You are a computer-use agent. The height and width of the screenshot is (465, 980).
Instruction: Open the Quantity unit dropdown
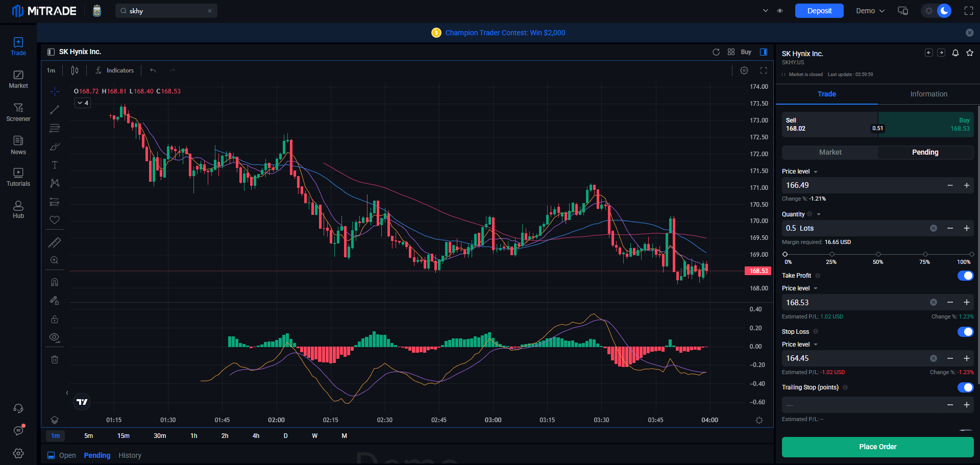click(x=819, y=214)
